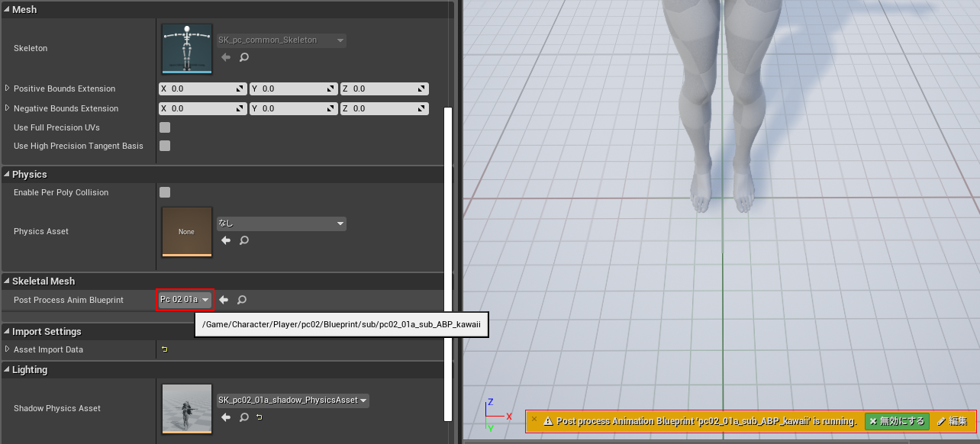Use selected asset arrow for Skeleton

coord(226,57)
